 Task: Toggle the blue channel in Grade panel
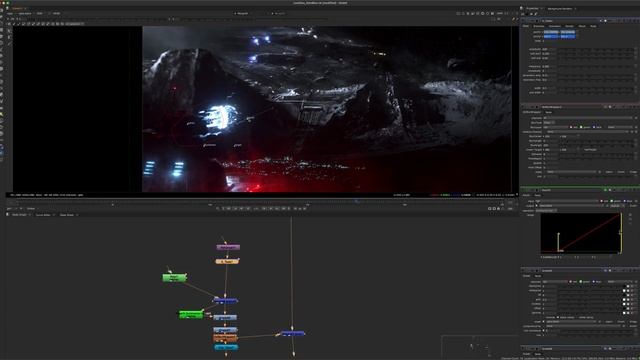[x=594, y=282]
